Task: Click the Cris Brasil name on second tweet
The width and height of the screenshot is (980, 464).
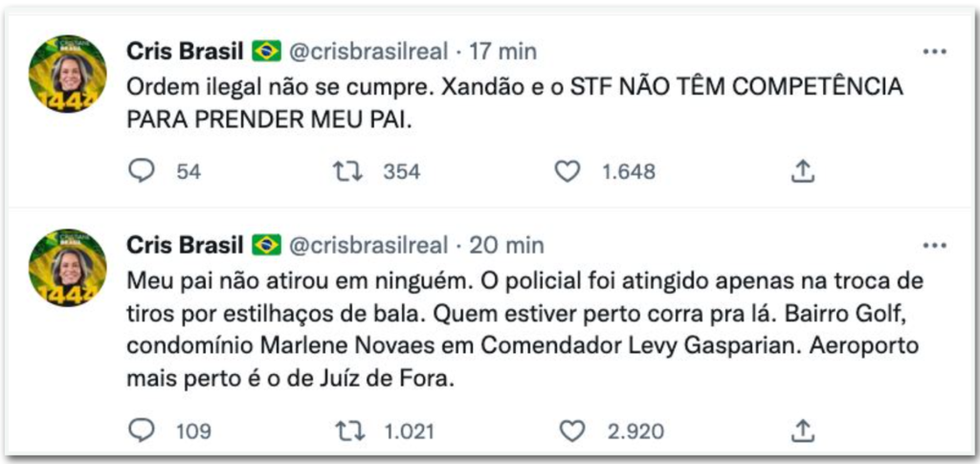Action: [185, 245]
